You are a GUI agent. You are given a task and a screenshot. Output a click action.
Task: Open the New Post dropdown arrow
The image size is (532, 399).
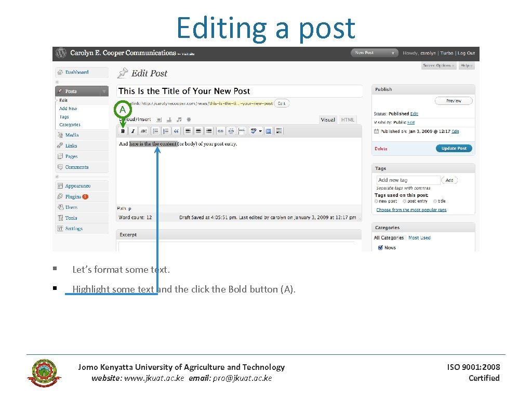(394, 52)
